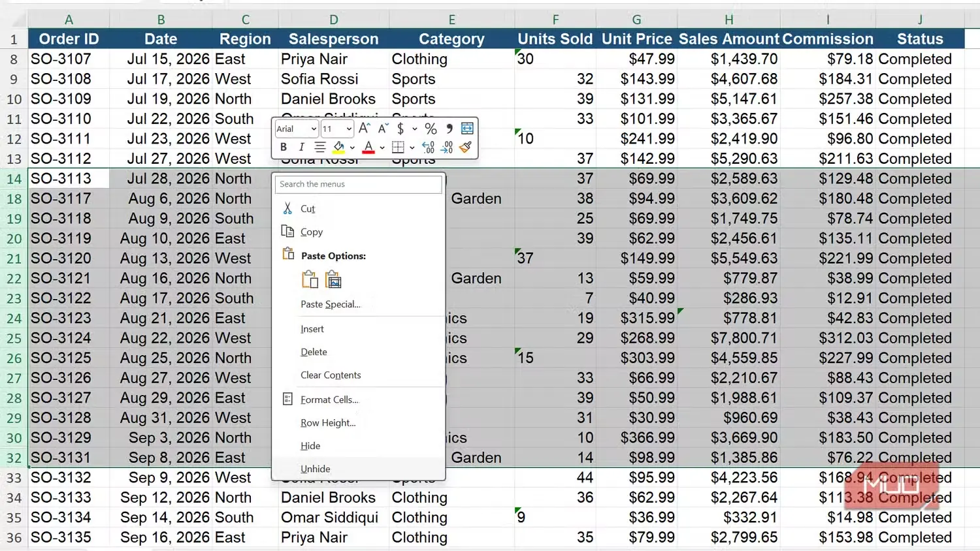The image size is (980, 551).
Task: Select the Sales Amount header cell
Action: 729,39
